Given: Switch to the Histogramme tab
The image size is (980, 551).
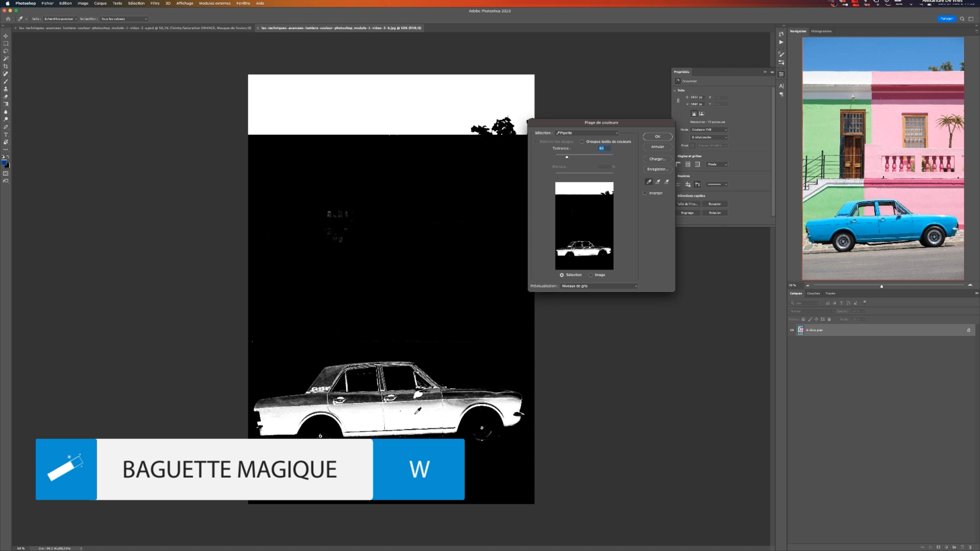Looking at the screenshot, I should [821, 31].
